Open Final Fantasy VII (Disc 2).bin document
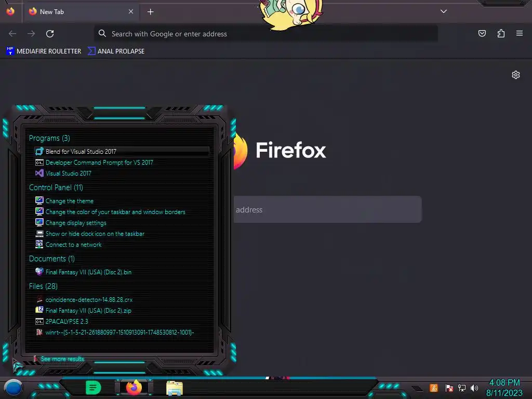Viewport: 532px width, 399px height. pyautogui.click(x=88, y=272)
